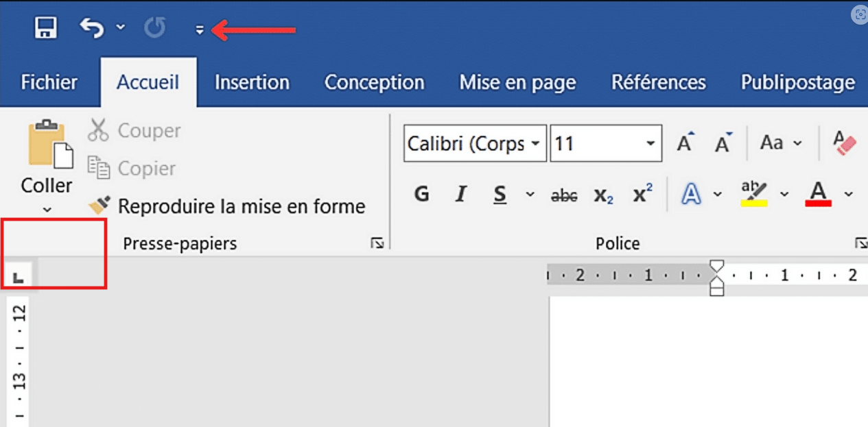
Task: Toggle italic formatting with the I button
Action: pos(461,195)
